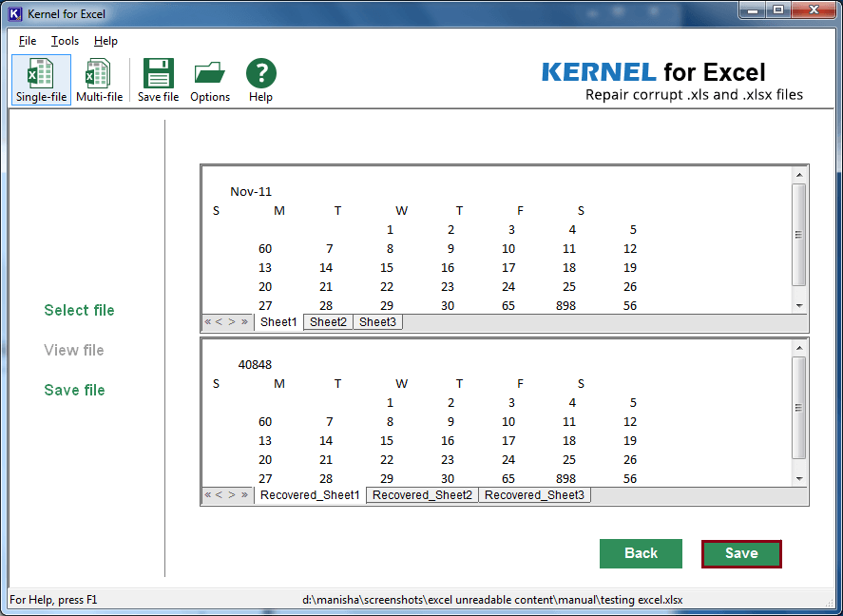Viewport: 843px width, 616px height.
Task: Click cell 898 in the original sheet
Action: [566, 306]
